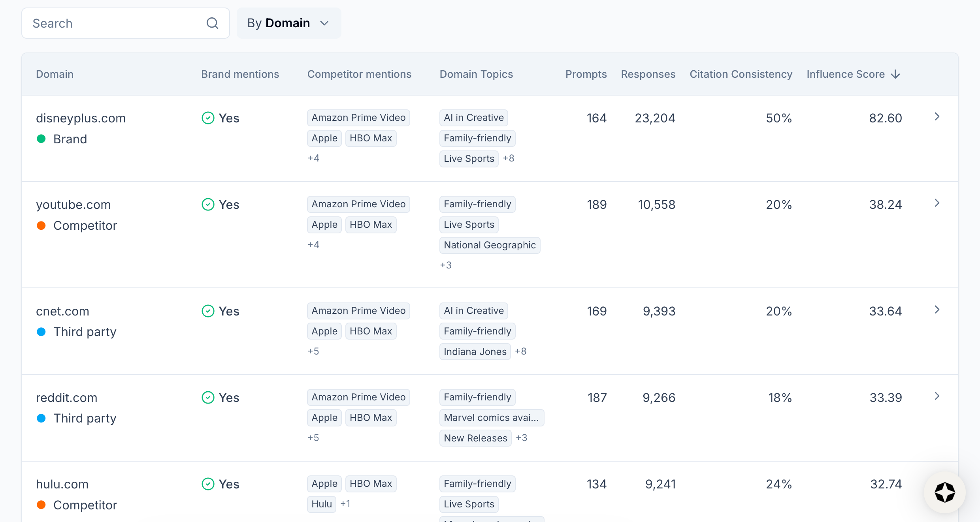
Task: Show +8 more topics for disneyplus.com
Action: pyautogui.click(x=509, y=158)
